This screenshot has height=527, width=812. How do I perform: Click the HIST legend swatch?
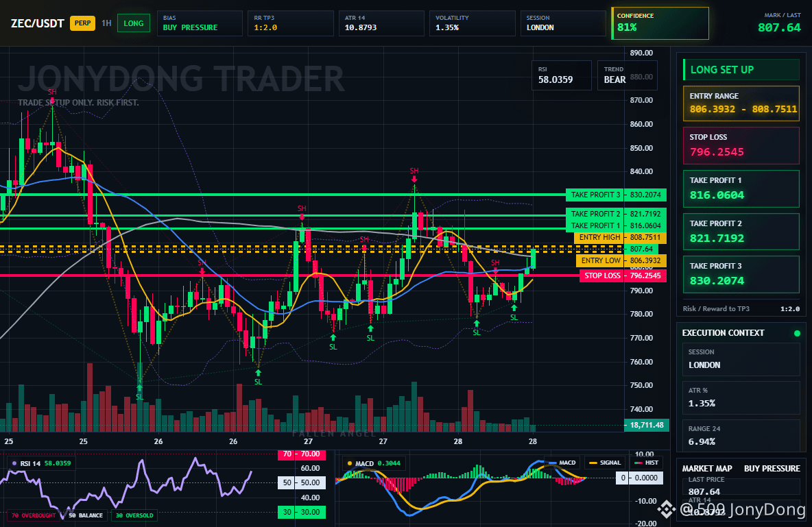pyautogui.click(x=638, y=463)
